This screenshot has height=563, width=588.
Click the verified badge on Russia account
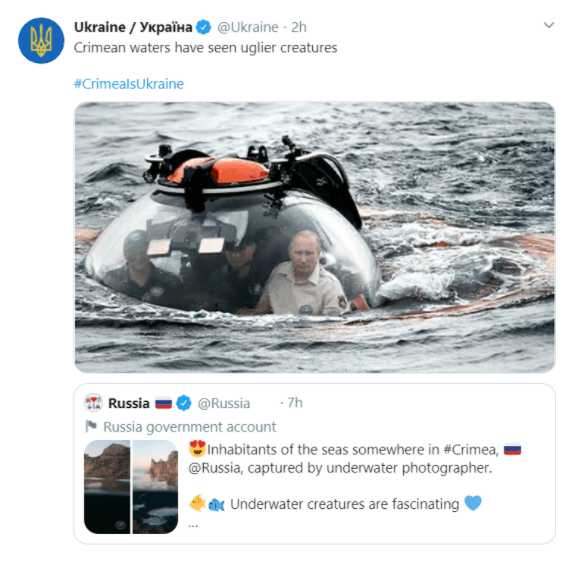tap(183, 403)
